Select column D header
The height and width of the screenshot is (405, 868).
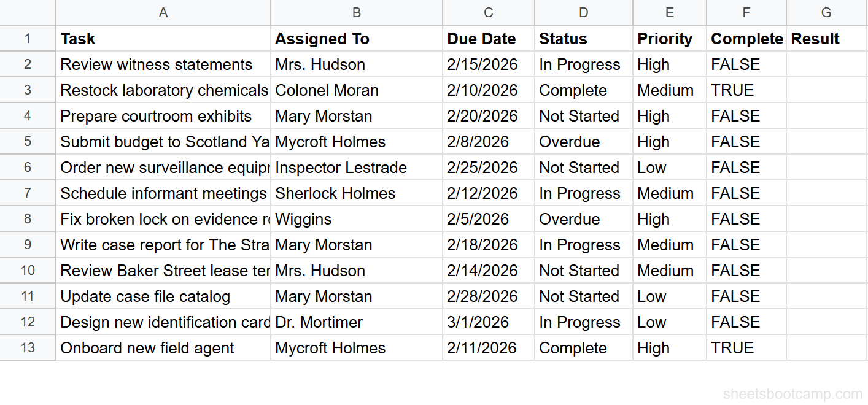pyautogui.click(x=583, y=12)
